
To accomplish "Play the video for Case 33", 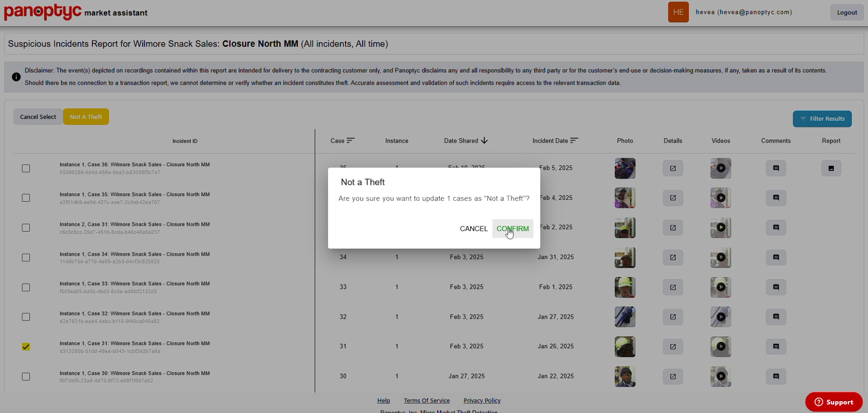I will tap(721, 287).
